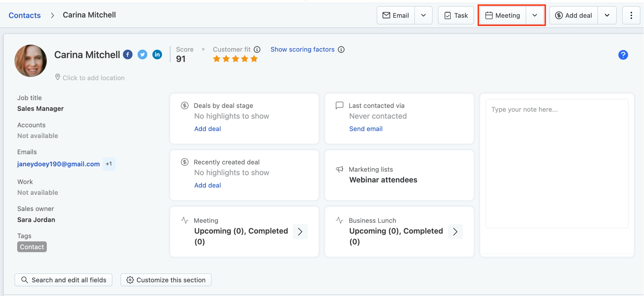Open Carina's Twitter profile icon
This screenshot has height=296, width=644.
point(142,55)
